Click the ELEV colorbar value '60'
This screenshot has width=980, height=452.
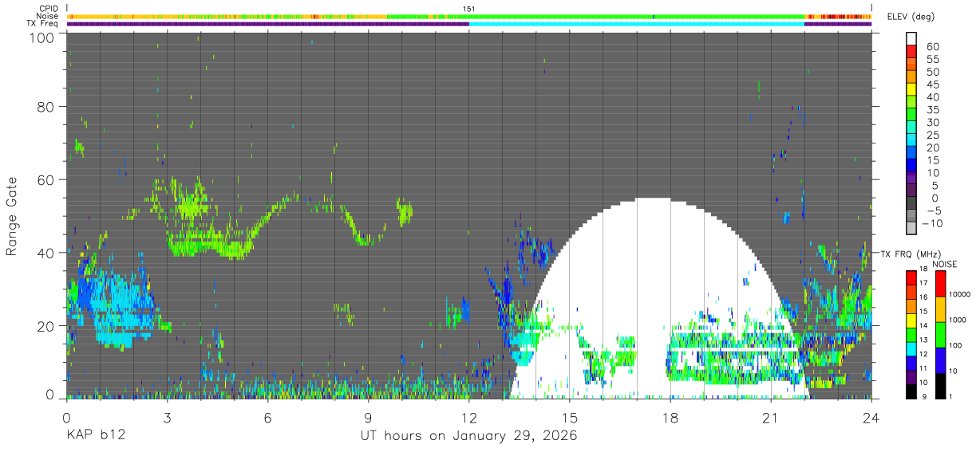coord(931,47)
